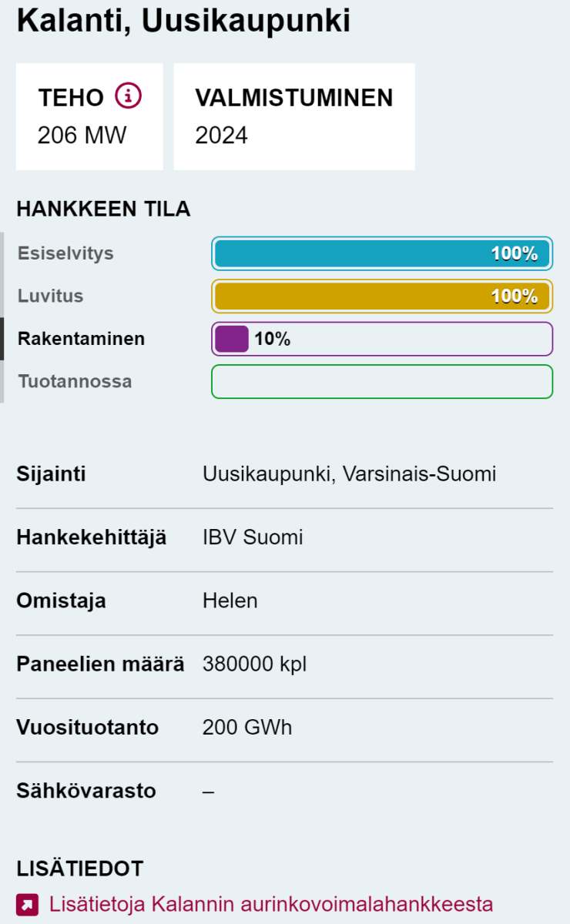Viewport: 570px width, 924px height.
Task: Select the Rakentaminen status label
Action: (x=81, y=339)
